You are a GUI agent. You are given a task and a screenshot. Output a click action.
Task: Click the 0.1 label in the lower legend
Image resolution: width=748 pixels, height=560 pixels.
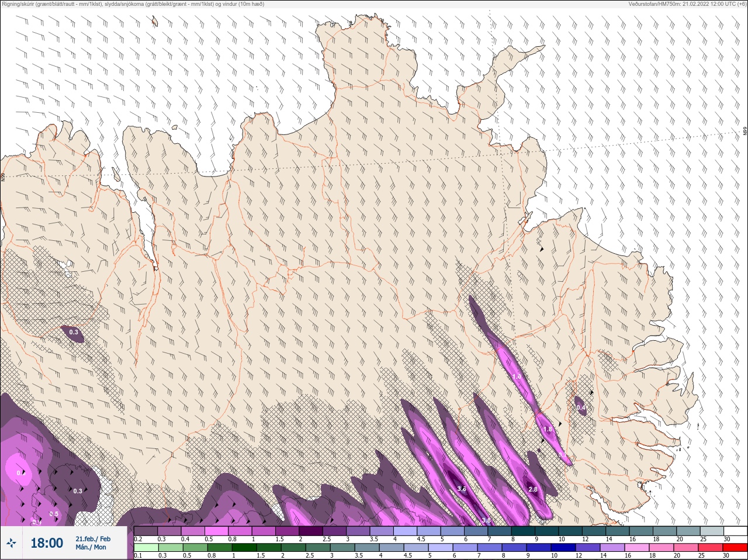138,555
